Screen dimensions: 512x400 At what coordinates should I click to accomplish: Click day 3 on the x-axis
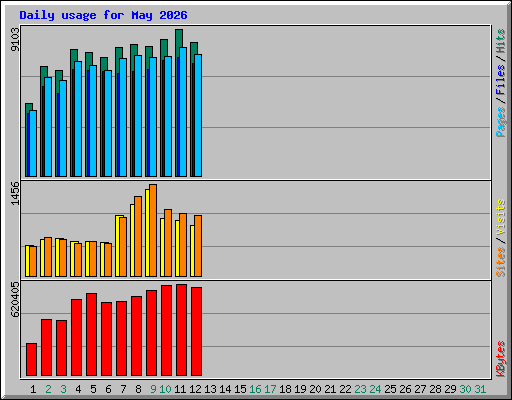point(63,389)
